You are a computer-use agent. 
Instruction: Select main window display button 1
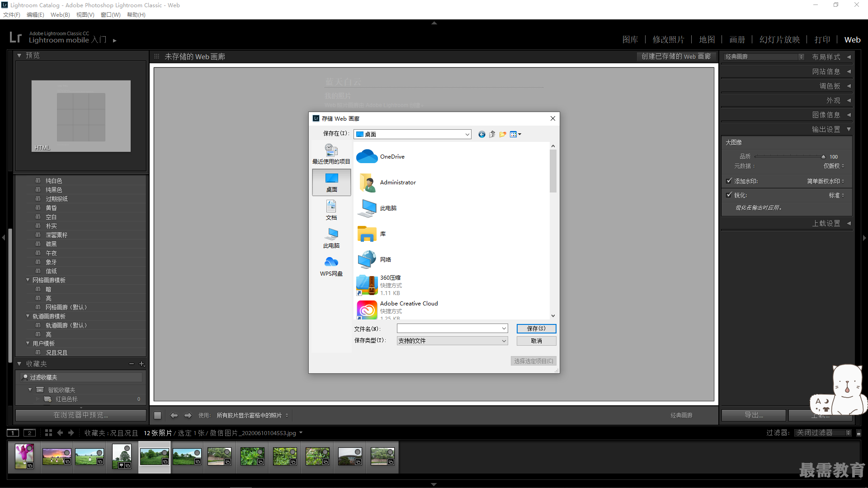click(x=13, y=433)
